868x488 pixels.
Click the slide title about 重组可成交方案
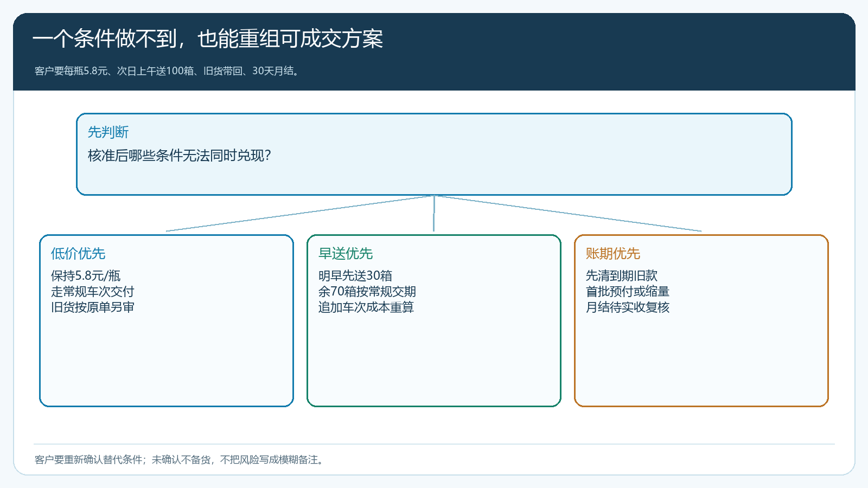[x=208, y=39]
